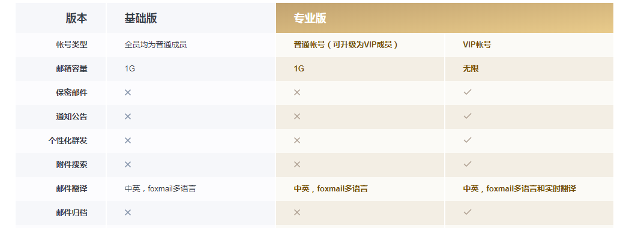Click the cross icon for 保密邮件 under 基础版

point(128,92)
